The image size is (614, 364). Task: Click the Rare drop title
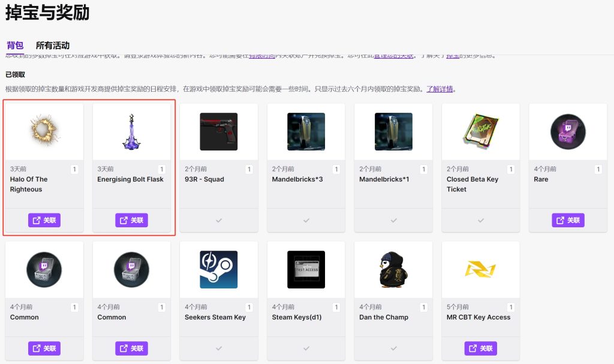pos(541,179)
